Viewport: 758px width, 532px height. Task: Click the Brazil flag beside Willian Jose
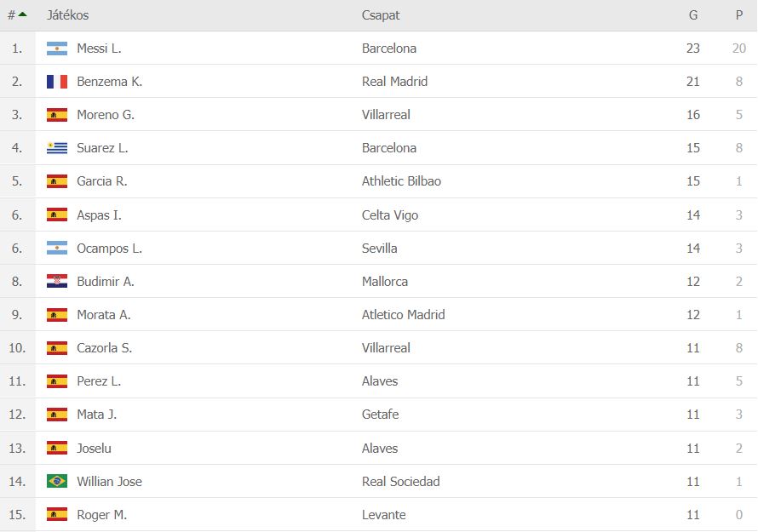point(57,481)
